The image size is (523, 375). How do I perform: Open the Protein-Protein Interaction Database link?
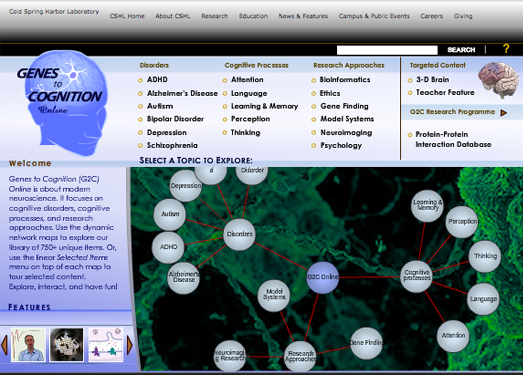click(453, 139)
